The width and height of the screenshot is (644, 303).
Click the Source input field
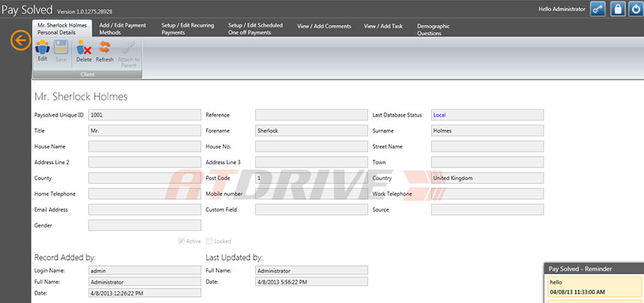(x=487, y=209)
